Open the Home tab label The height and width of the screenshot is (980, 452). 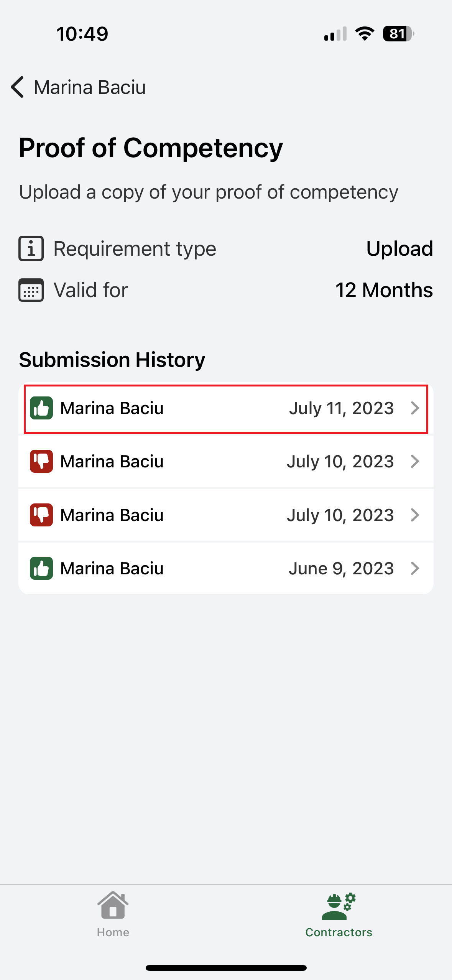coord(113,932)
